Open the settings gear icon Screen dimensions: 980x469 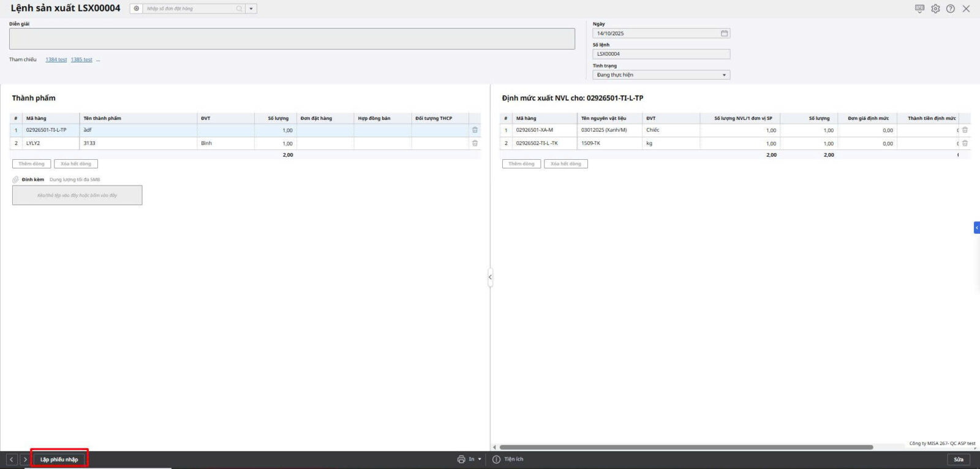tap(935, 9)
